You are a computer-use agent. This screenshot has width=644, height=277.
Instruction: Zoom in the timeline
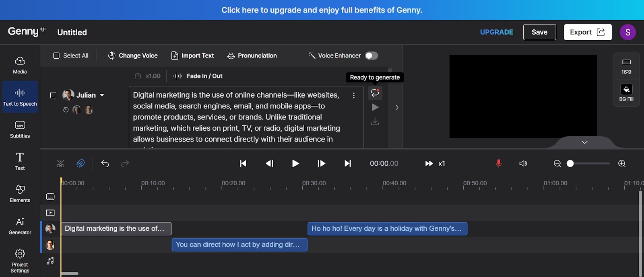click(622, 164)
